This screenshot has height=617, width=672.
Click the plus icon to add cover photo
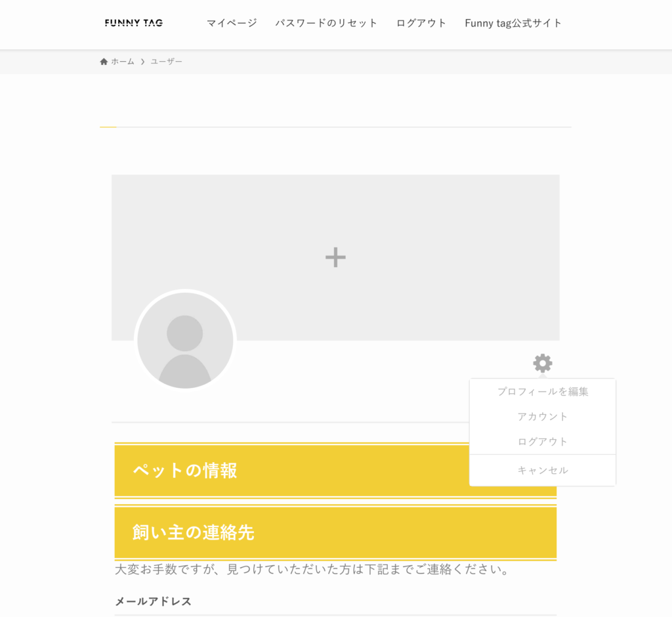coord(335,257)
